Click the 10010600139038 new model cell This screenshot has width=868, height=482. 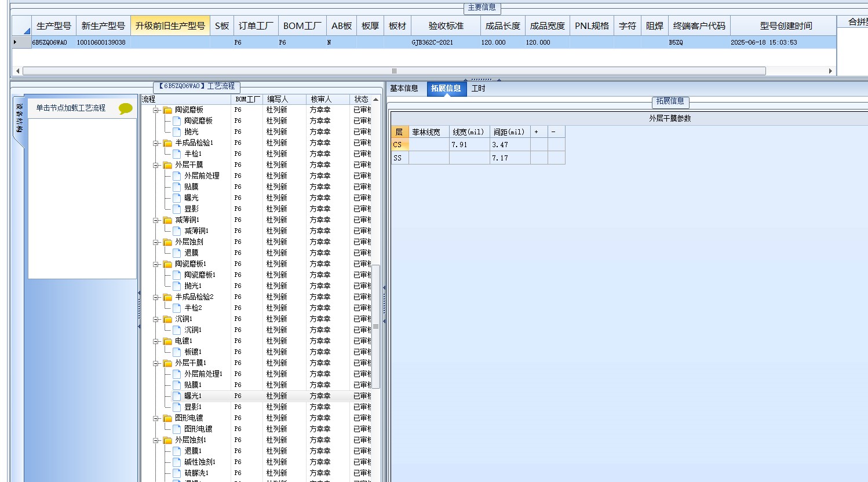pos(103,42)
